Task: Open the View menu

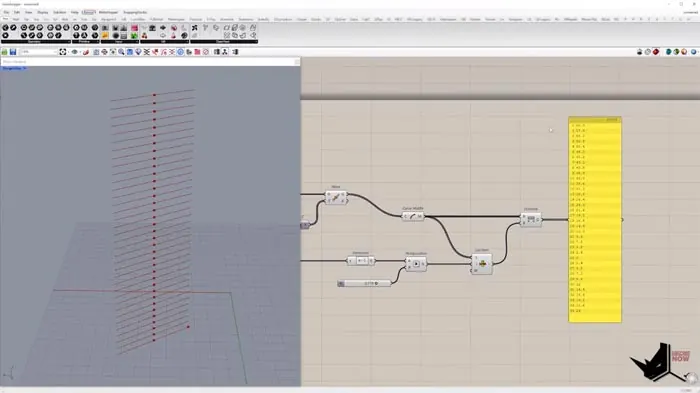Action: point(29,13)
